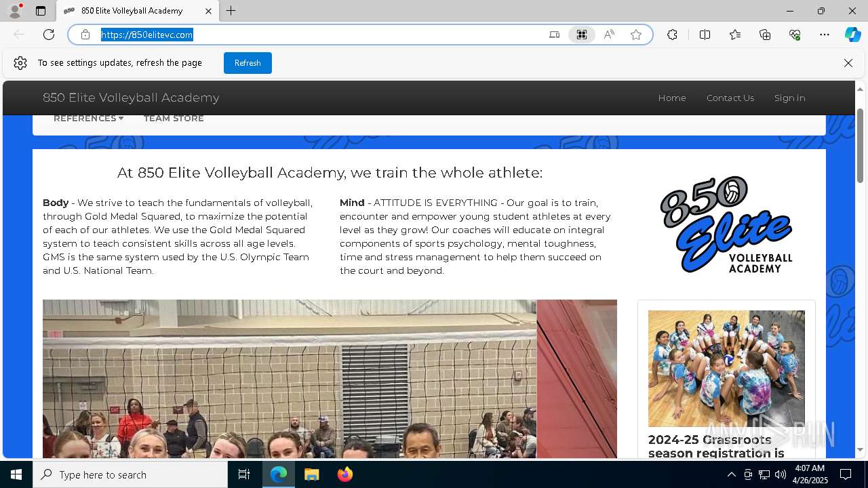Open the network status tray icon
868x488 pixels.
pyautogui.click(x=764, y=474)
